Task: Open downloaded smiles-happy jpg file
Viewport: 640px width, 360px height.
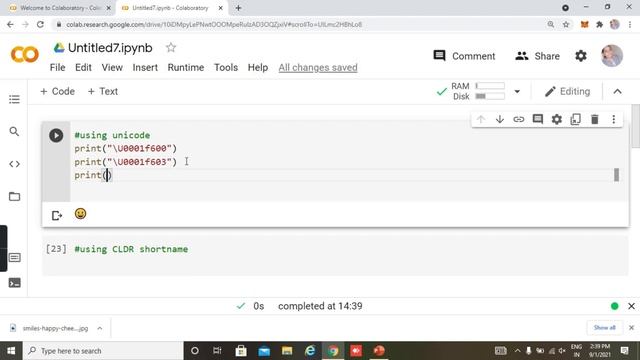Action: pos(50,328)
